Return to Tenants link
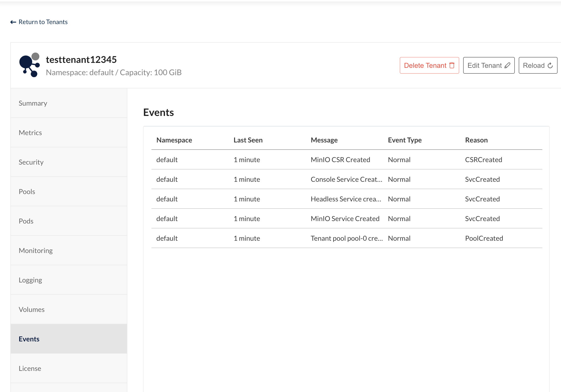Image resolution: width=561 pixels, height=392 pixels. [x=43, y=22]
